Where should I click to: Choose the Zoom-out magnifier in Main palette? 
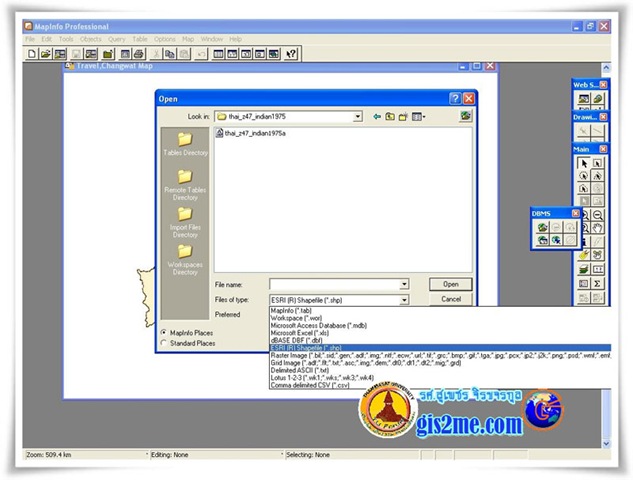tap(597, 215)
